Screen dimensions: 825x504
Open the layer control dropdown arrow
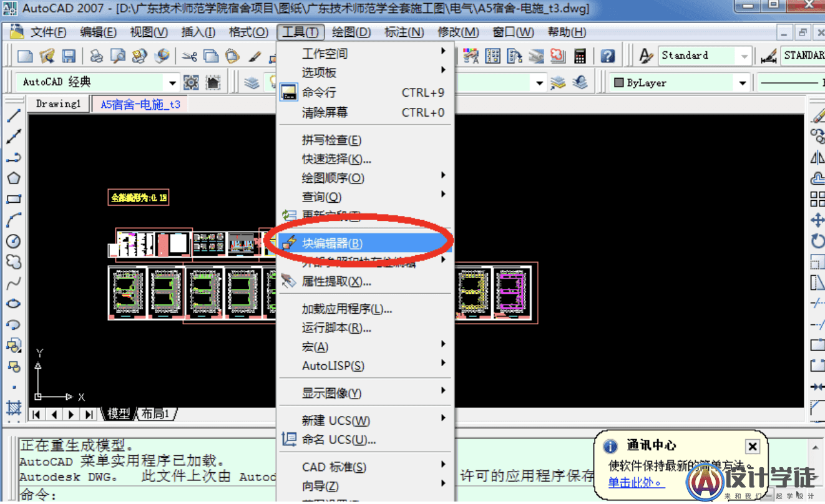[x=540, y=82]
